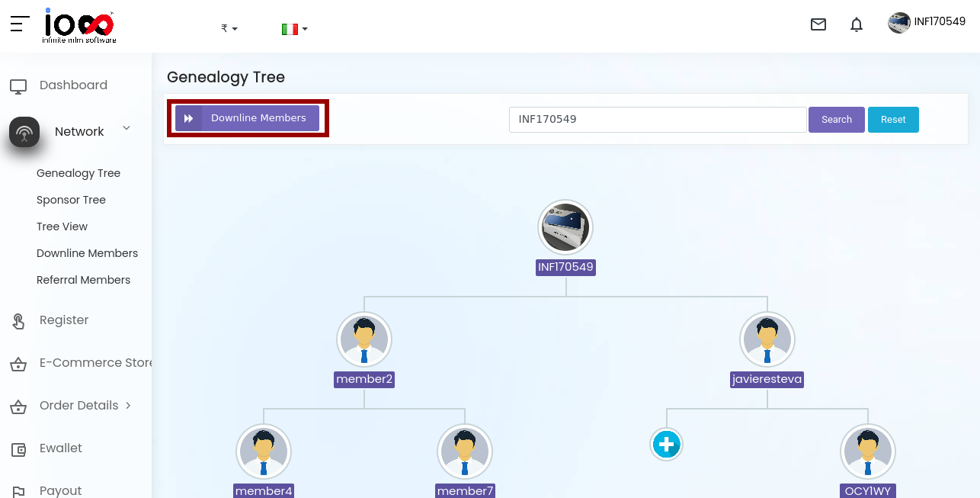Click the member2 name label
Image resolution: width=980 pixels, height=498 pixels.
pyautogui.click(x=364, y=380)
